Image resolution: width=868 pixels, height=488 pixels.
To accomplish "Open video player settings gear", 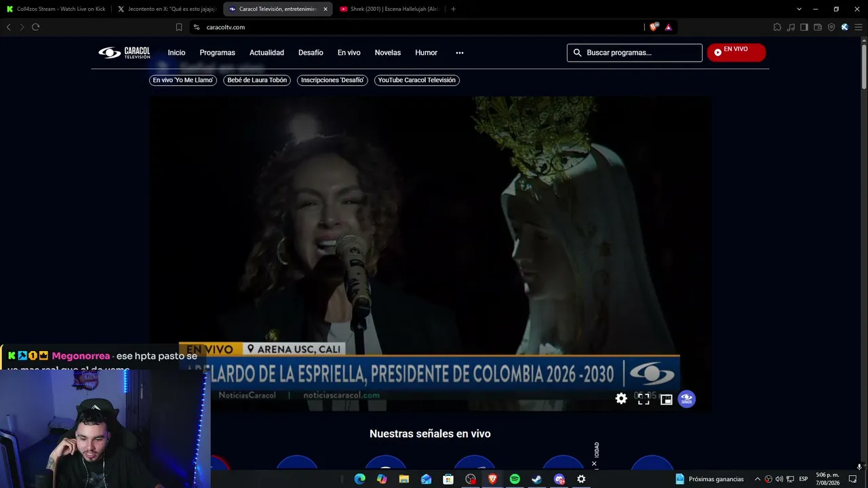I will click(x=621, y=399).
